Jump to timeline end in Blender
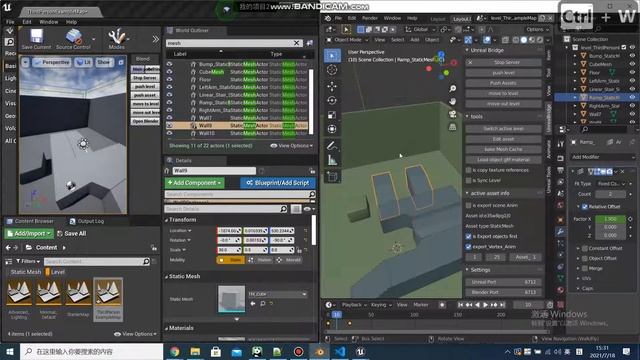This screenshot has height=360, width=640. pos(502,305)
